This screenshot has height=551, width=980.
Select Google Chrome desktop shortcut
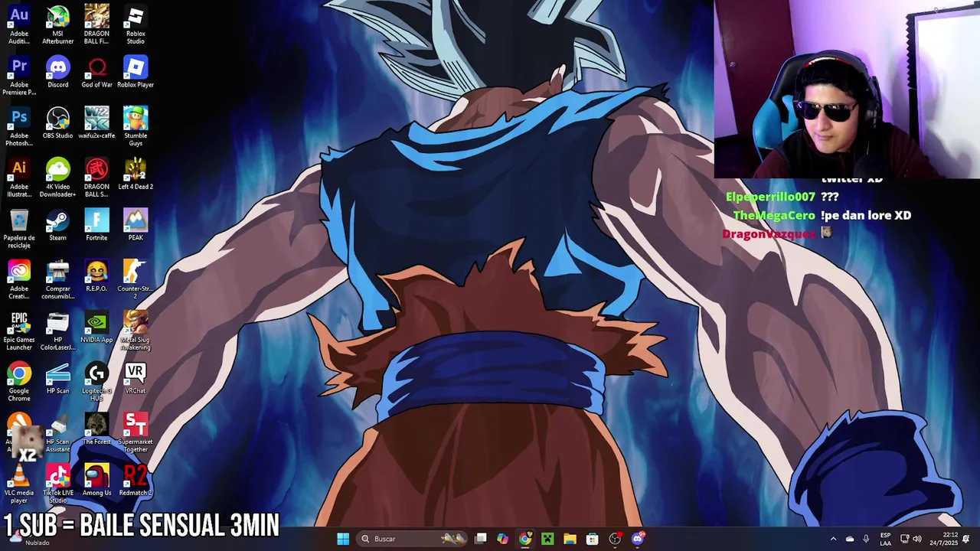coord(19,383)
